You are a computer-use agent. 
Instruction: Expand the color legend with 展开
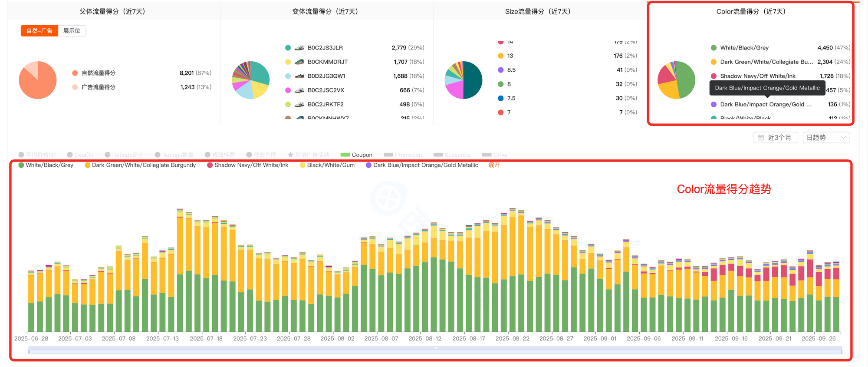coord(494,165)
